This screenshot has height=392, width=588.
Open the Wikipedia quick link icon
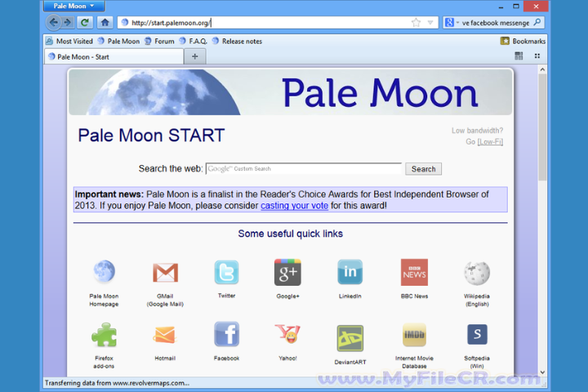click(x=477, y=273)
